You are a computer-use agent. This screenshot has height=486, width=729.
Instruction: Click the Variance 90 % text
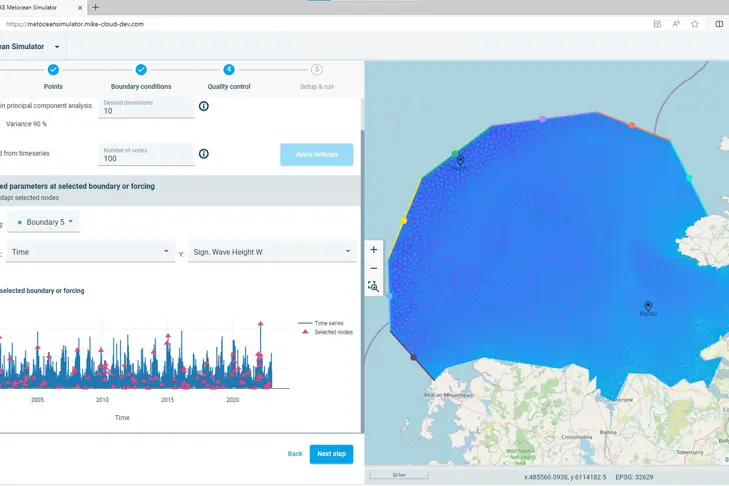pos(27,124)
